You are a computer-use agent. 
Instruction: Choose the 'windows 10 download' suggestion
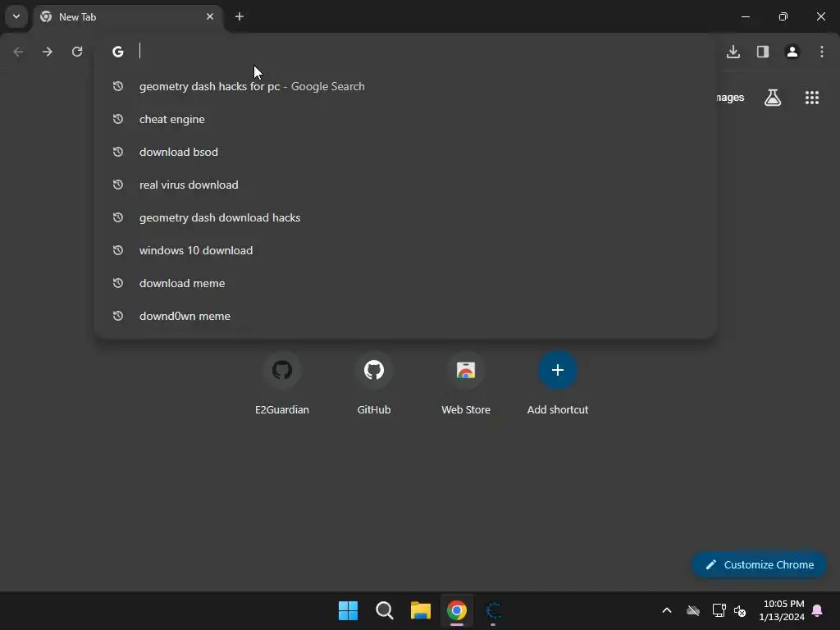(x=405, y=250)
